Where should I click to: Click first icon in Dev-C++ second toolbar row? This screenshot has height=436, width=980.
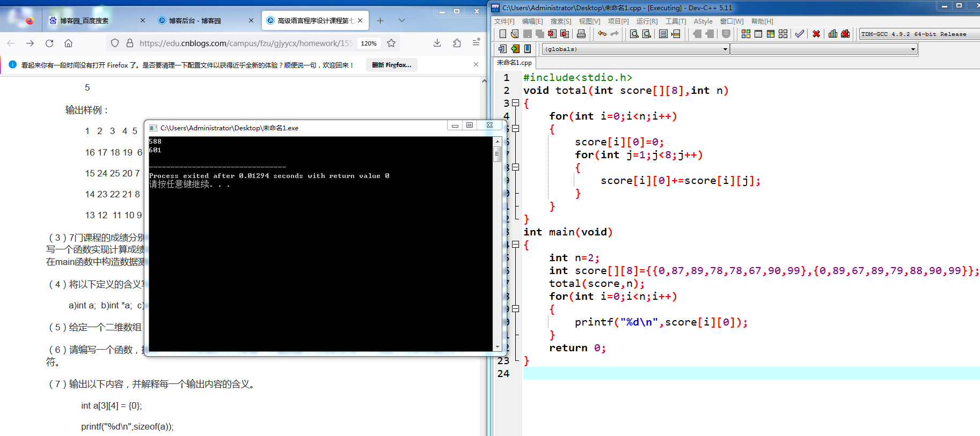(x=503, y=49)
